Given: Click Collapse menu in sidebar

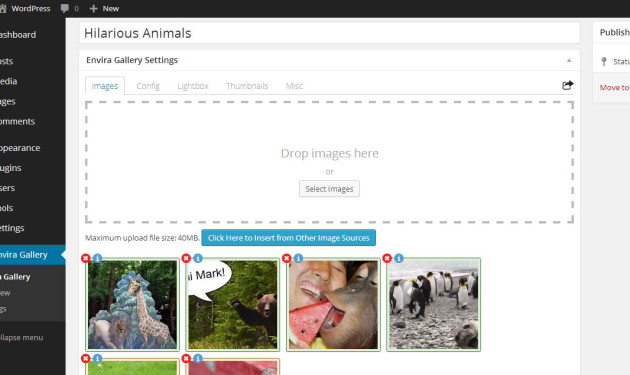Looking at the screenshot, I should [x=22, y=338].
